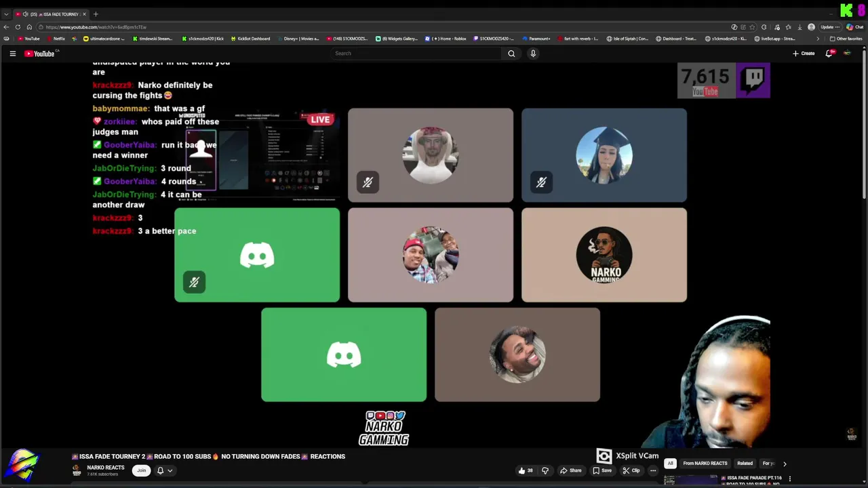Open the livebot.app bookmark
This screenshot has height=488, width=868.
pos(774,39)
